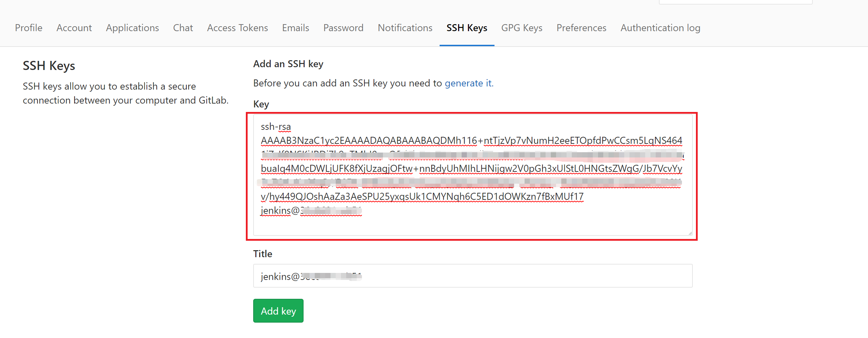Switch to the GPG Keys tab
The width and height of the screenshot is (868, 338).
tap(521, 28)
